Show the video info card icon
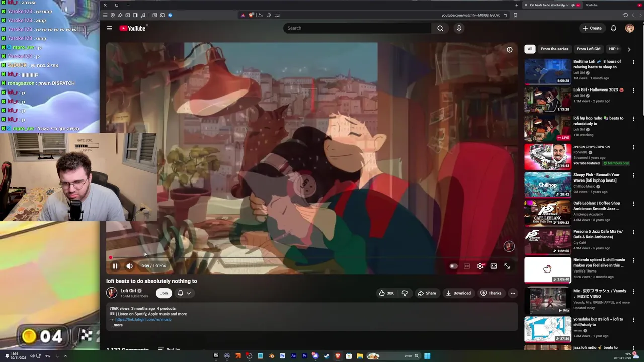Screen dimensions: 644x362 coord(509,50)
